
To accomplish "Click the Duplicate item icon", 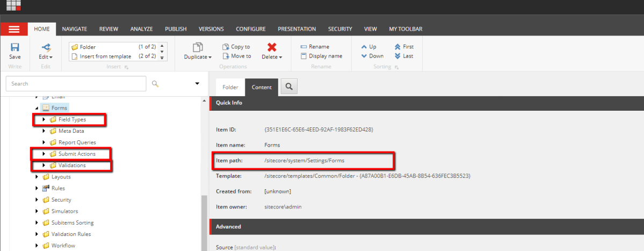I will click(198, 47).
